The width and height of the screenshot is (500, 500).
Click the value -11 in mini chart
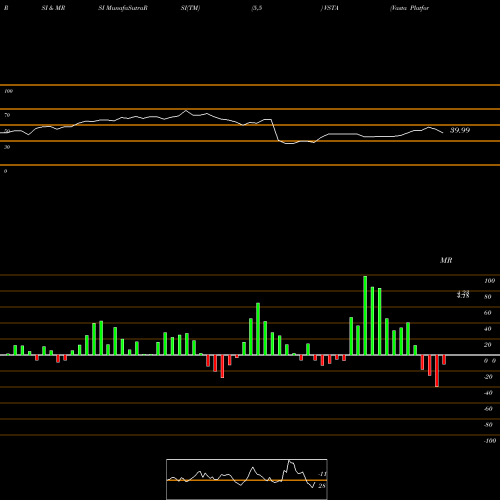pos(322,474)
